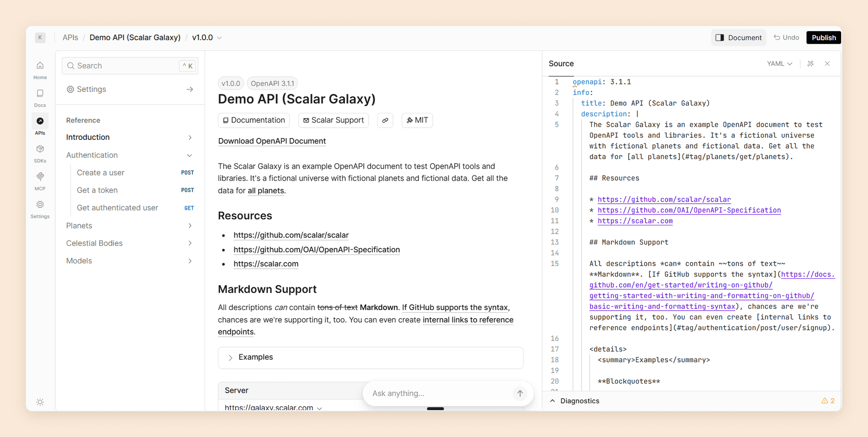Image resolution: width=868 pixels, height=437 pixels.
Task: Expand the Introduction section chevron
Action: point(190,137)
